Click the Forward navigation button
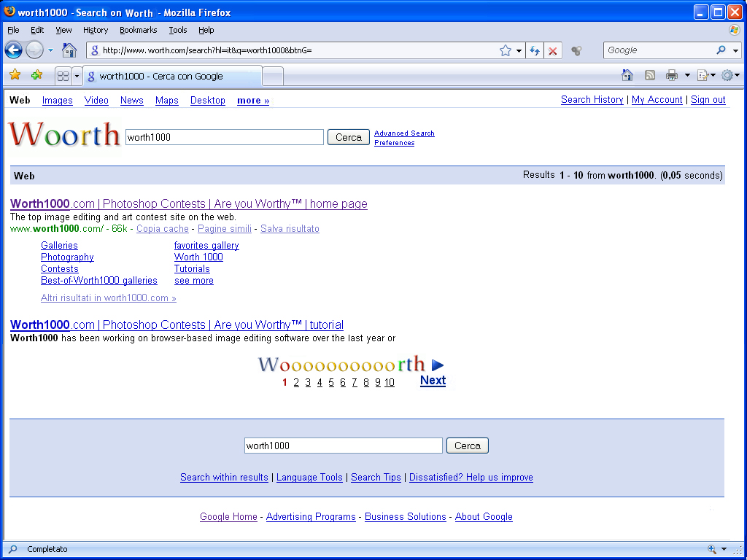Screen dimensions: 747x560 click(x=34, y=50)
